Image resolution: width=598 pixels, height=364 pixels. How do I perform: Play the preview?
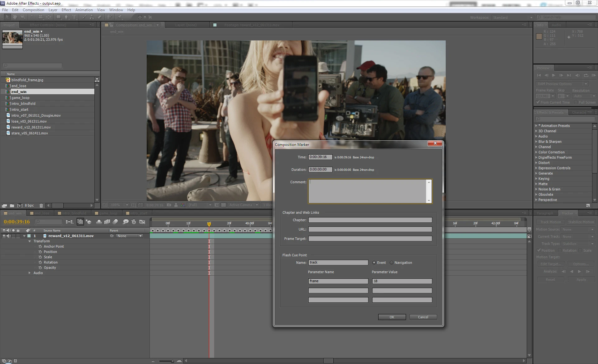(553, 75)
